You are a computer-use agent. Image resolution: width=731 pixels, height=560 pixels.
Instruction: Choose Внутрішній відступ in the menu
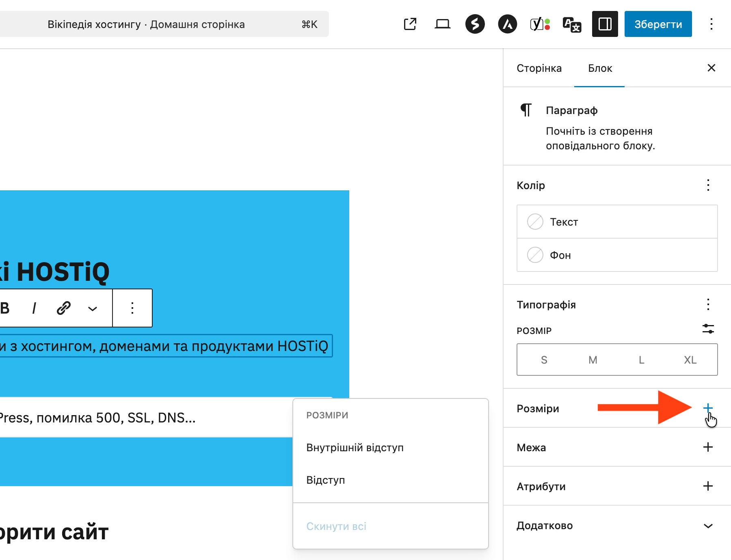390,448
